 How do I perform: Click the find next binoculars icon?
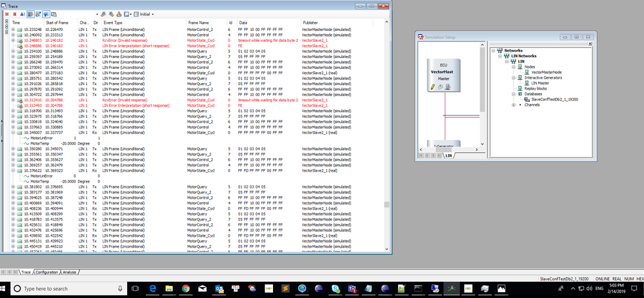[111, 14]
